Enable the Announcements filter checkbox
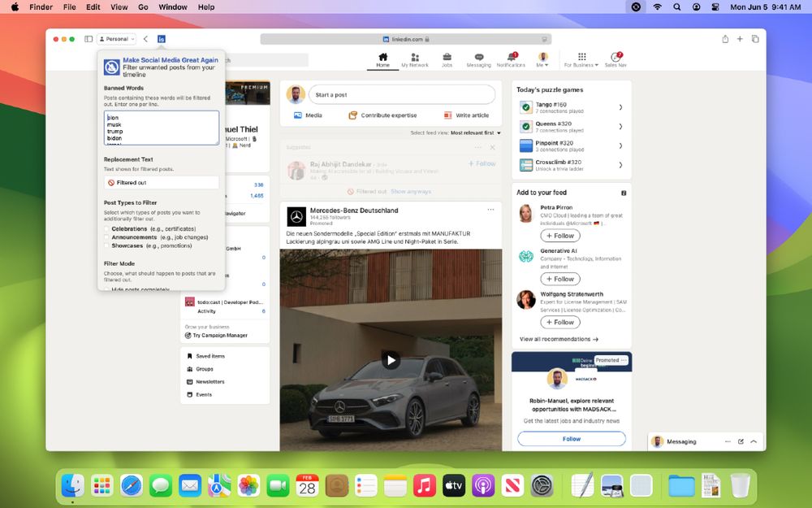 (x=106, y=237)
